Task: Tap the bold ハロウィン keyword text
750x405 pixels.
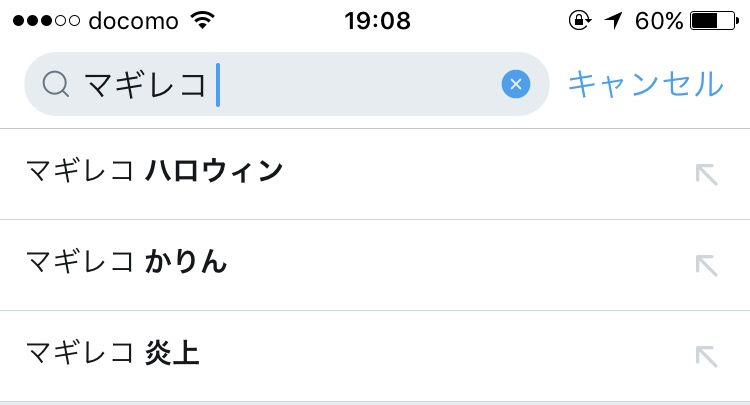Action: tap(214, 173)
